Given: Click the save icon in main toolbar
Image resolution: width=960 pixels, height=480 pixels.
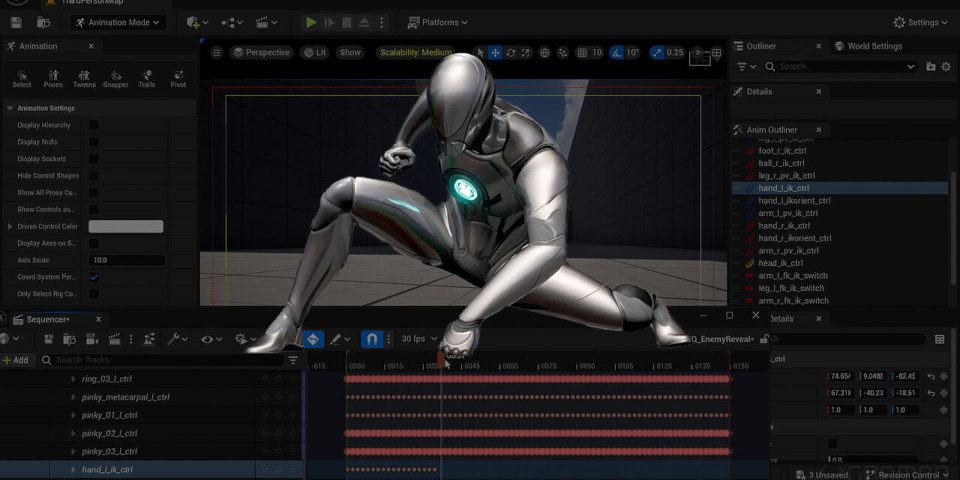Looking at the screenshot, I should point(16,22).
